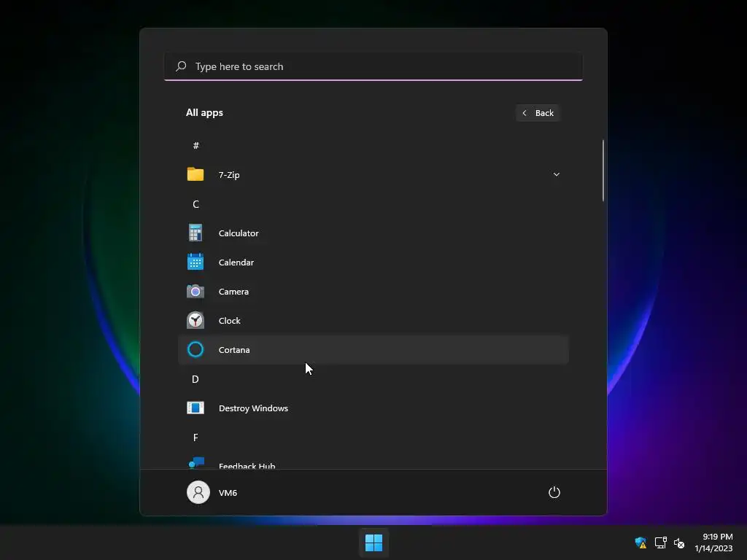Open network status tray icon
Screen dimensions: 747x560
click(660, 542)
